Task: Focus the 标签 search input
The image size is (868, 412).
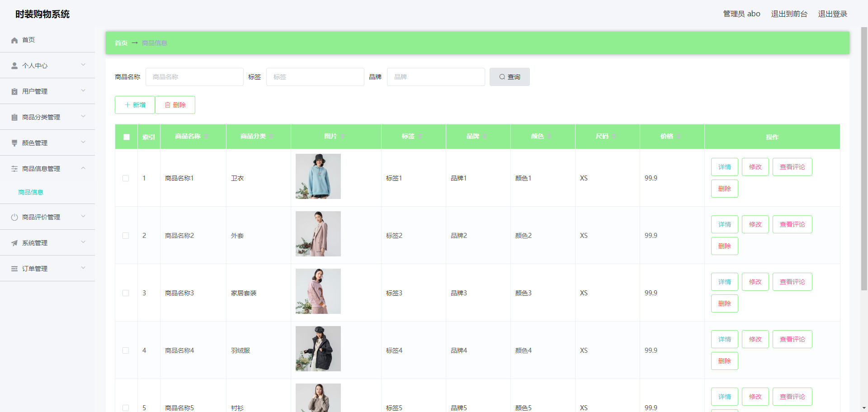Action: [315, 77]
